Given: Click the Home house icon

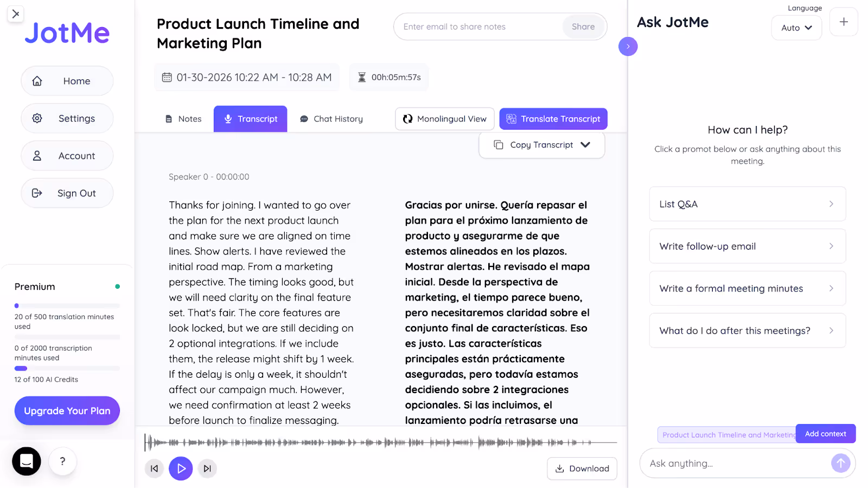Looking at the screenshot, I should [37, 81].
